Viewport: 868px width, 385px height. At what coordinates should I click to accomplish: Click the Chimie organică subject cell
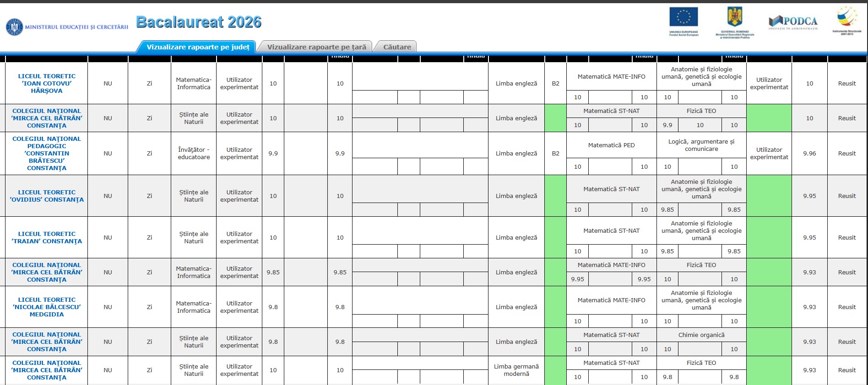(x=701, y=335)
